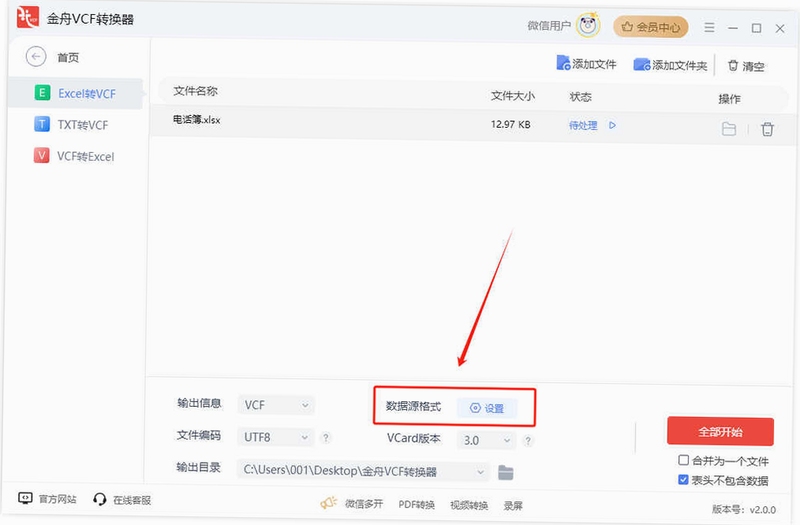Viewport: 800px width, 525px height.
Task: Click the 操作 column header
Action: [729, 99]
